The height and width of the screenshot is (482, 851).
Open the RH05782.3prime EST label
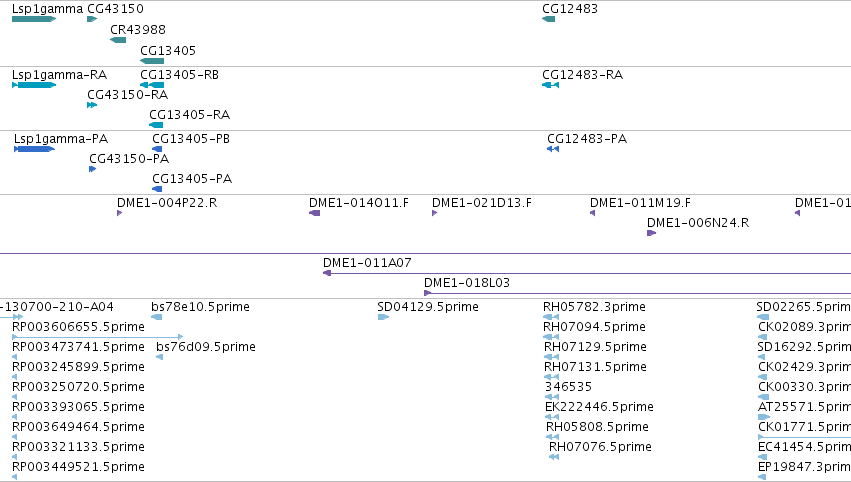594,306
